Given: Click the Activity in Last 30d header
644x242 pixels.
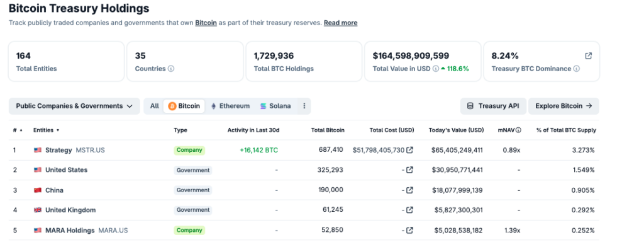Looking at the screenshot, I should pyautogui.click(x=253, y=130).
